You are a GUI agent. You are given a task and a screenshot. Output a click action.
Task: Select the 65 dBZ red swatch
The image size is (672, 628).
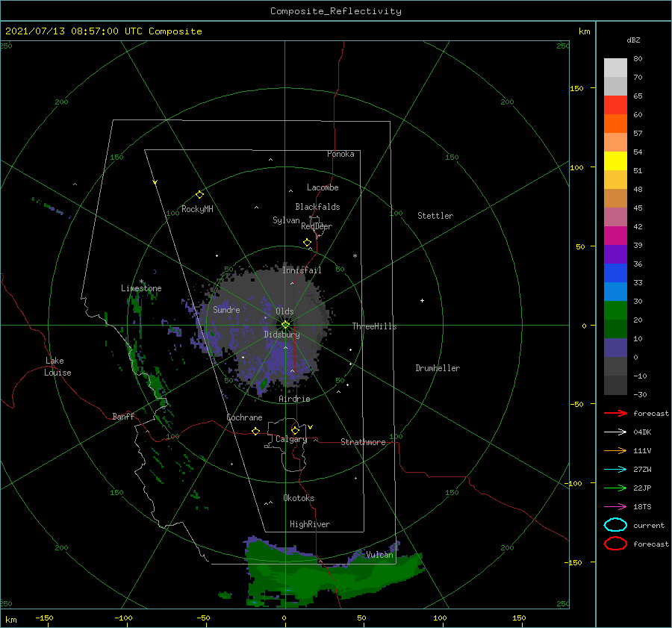(615, 105)
